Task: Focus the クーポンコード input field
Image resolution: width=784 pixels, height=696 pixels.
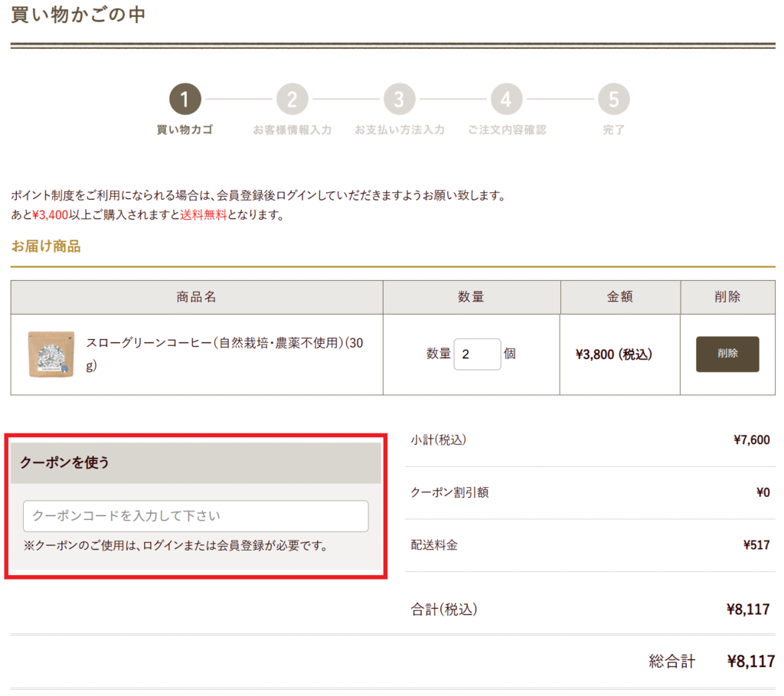Action: tap(195, 516)
